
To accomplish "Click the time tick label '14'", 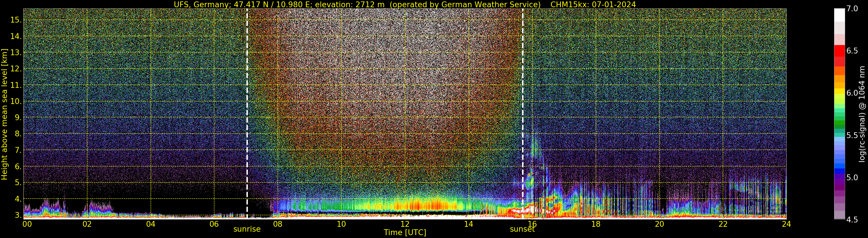I will (x=468, y=224).
